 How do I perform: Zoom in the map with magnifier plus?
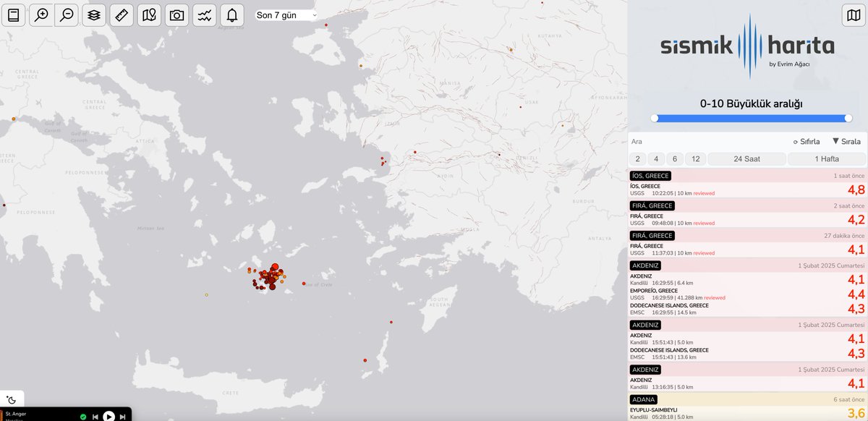(x=41, y=14)
